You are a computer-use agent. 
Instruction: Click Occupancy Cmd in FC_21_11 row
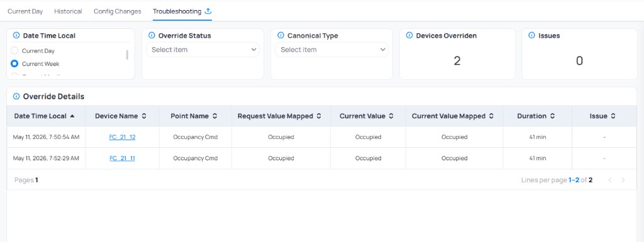(x=196, y=158)
